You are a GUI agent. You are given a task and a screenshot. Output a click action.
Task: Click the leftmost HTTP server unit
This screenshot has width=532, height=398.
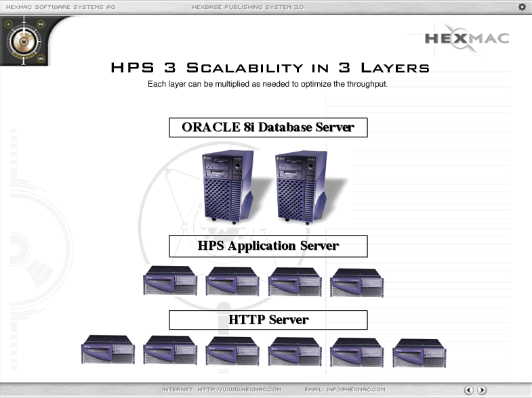pyautogui.click(x=107, y=351)
